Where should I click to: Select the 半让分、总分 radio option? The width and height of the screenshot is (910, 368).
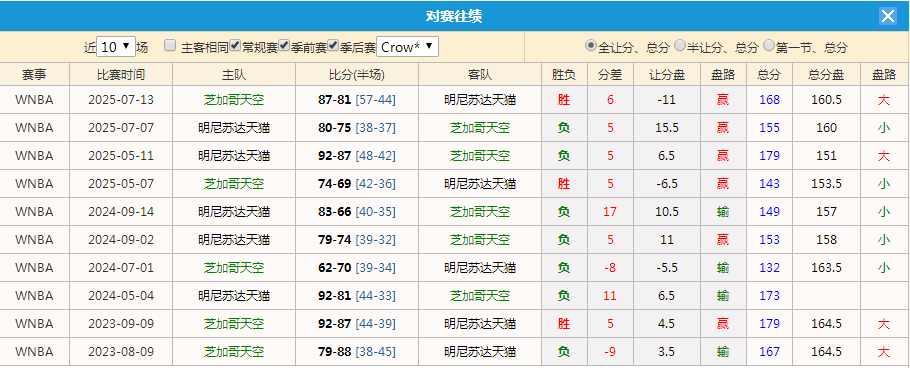[x=680, y=45]
